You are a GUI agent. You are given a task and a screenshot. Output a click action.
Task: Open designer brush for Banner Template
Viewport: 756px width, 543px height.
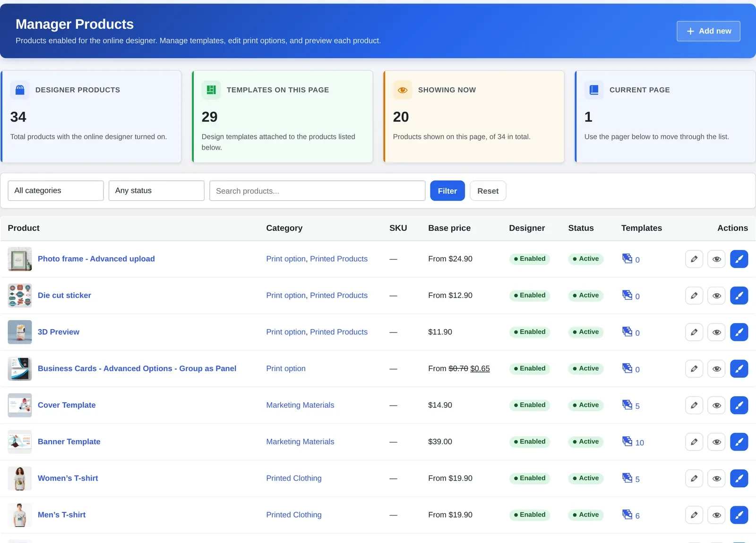point(739,442)
